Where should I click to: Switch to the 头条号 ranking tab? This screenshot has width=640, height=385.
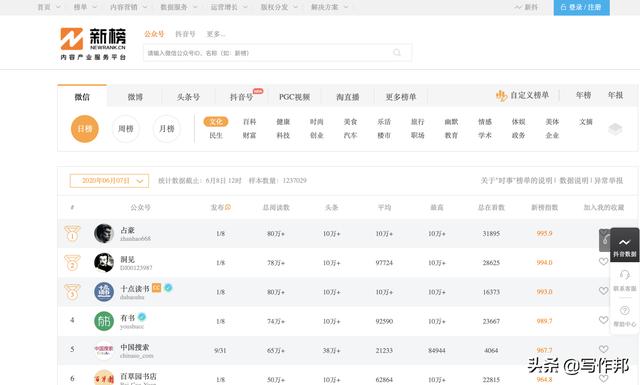(x=188, y=97)
